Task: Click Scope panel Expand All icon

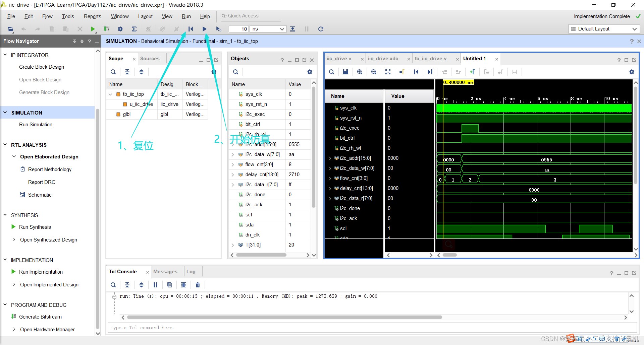Action: (x=141, y=72)
